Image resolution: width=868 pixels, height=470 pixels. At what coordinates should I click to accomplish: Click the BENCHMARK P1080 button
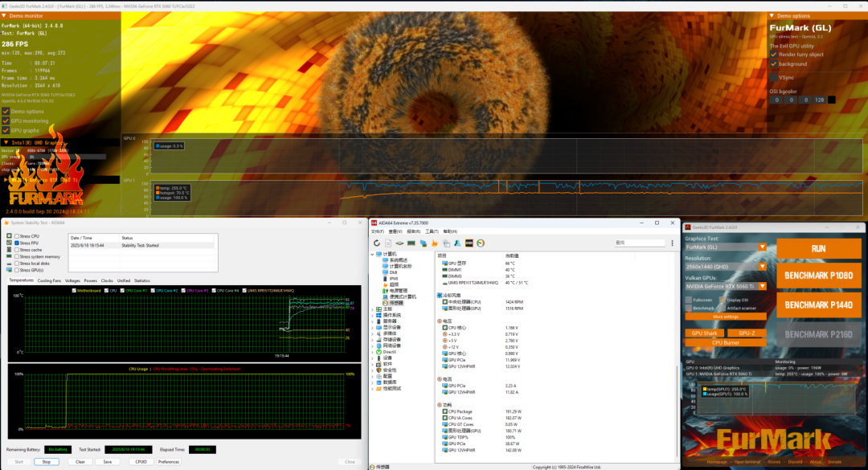pos(818,275)
